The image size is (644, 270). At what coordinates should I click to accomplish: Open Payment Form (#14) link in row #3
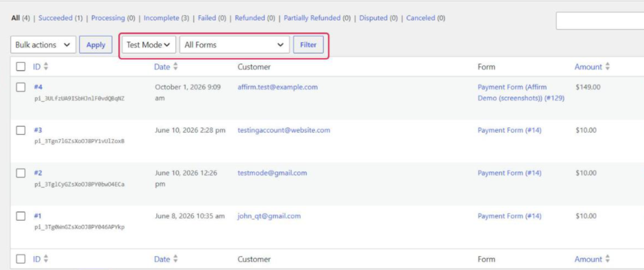(509, 130)
